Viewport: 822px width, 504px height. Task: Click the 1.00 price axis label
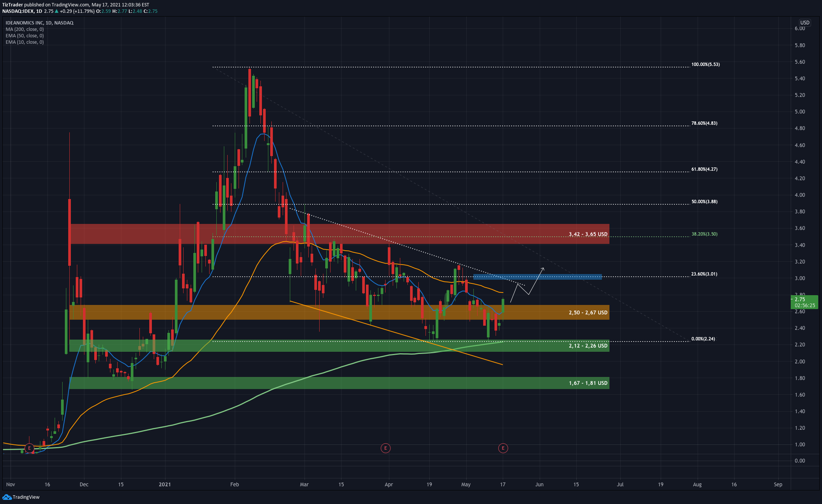[800, 444]
